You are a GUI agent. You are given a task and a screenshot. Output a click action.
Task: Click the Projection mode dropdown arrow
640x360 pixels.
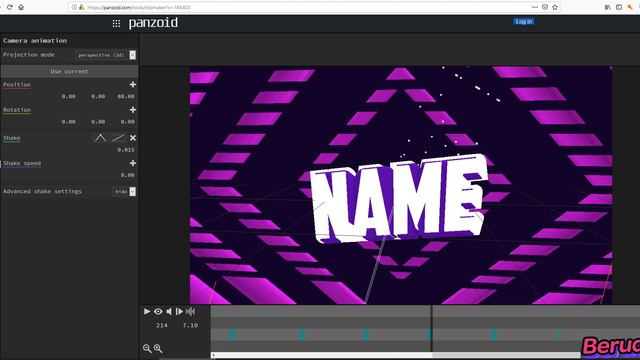coord(133,55)
